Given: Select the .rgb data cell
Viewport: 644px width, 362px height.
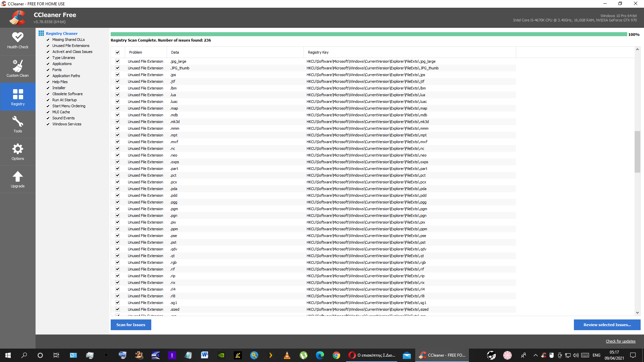Looking at the screenshot, I should click(x=173, y=262).
